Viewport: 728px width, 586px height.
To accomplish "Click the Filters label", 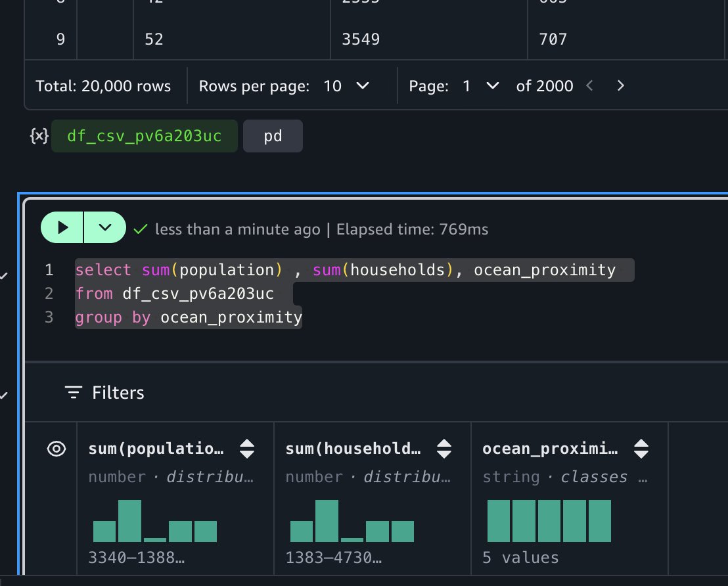I will pos(118,393).
